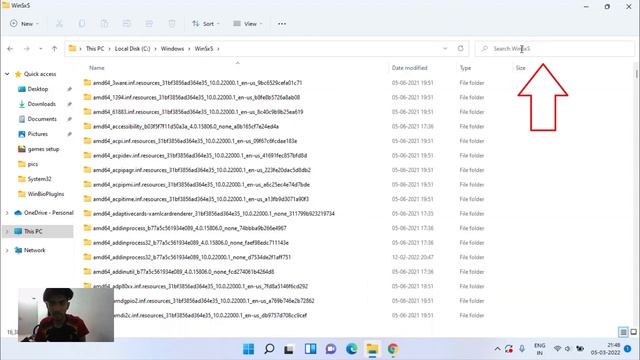Switch to large thumbnails view icon
640x360 pixels.
[633, 332]
